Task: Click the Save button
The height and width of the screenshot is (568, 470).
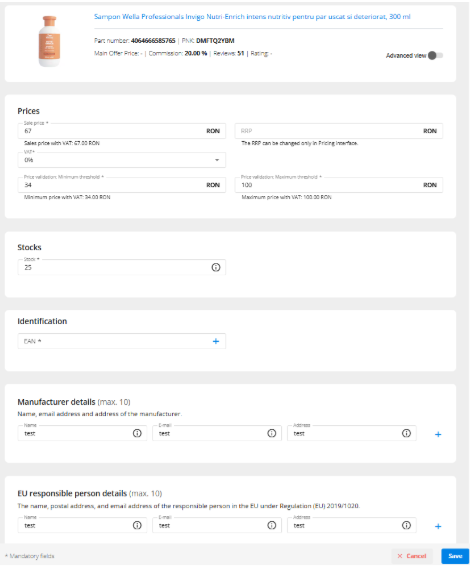Action: coord(455,556)
